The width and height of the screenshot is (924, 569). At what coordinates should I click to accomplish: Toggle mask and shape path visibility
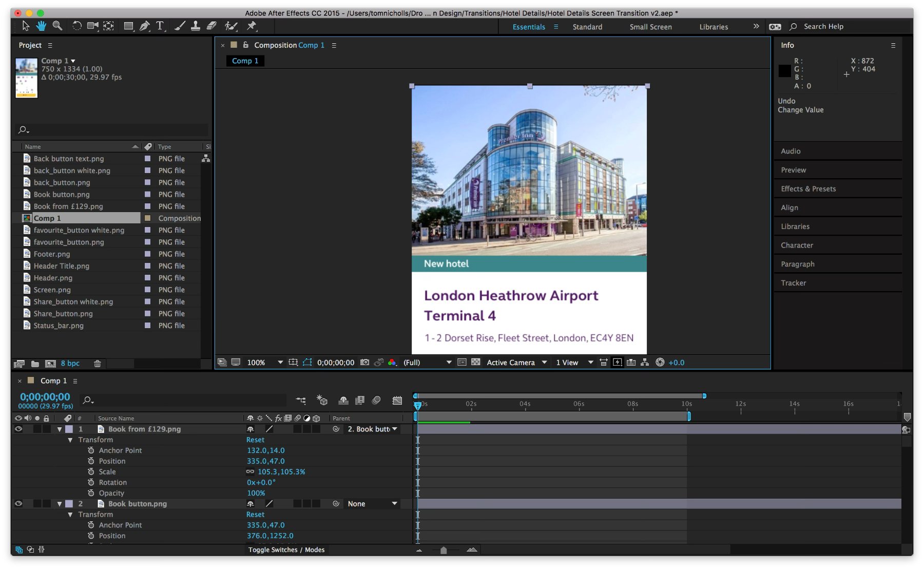(x=307, y=363)
